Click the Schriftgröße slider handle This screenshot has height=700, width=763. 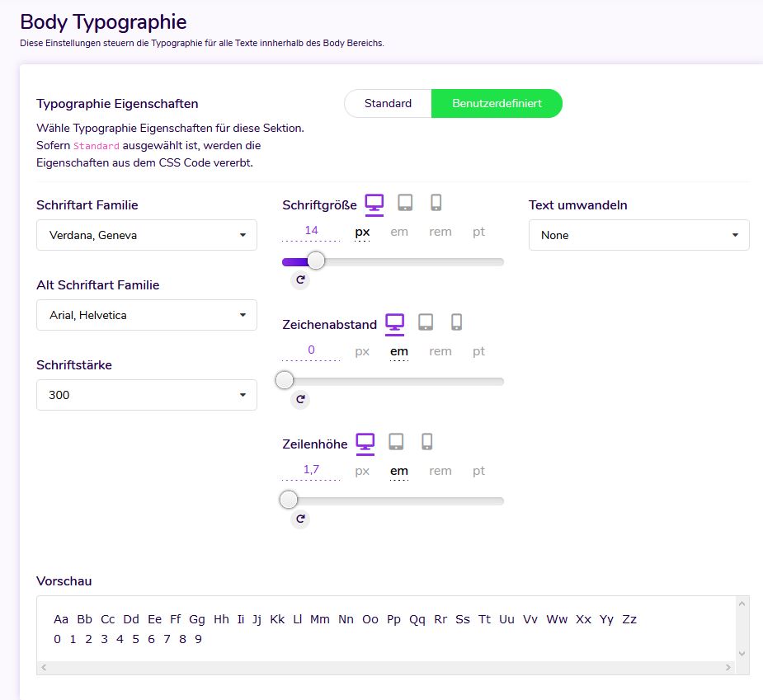315,261
